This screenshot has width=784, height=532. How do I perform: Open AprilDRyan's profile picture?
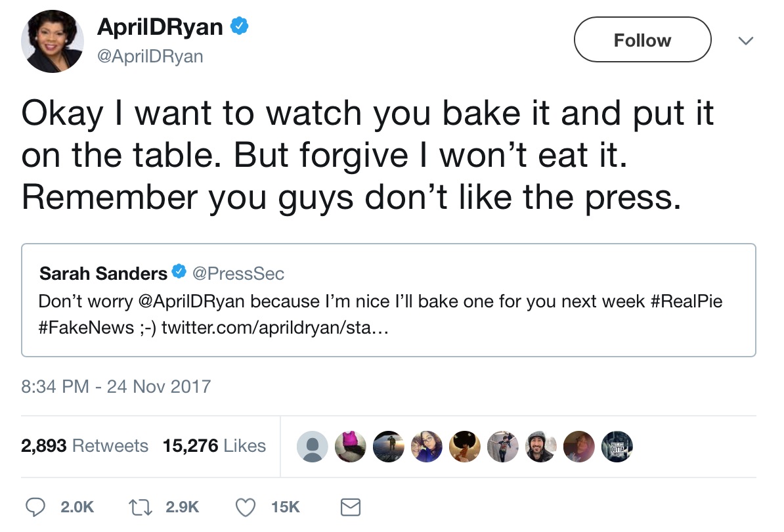click(x=53, y=41)
